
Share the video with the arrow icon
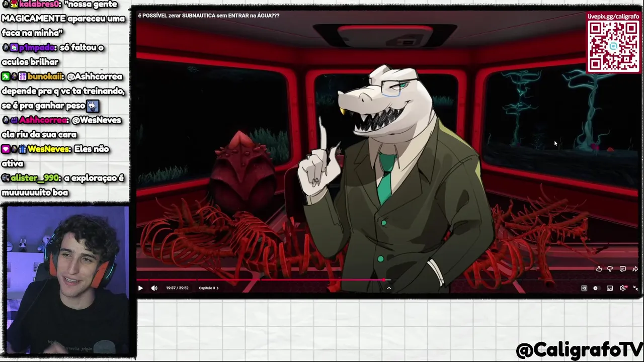tap(635, 269)
